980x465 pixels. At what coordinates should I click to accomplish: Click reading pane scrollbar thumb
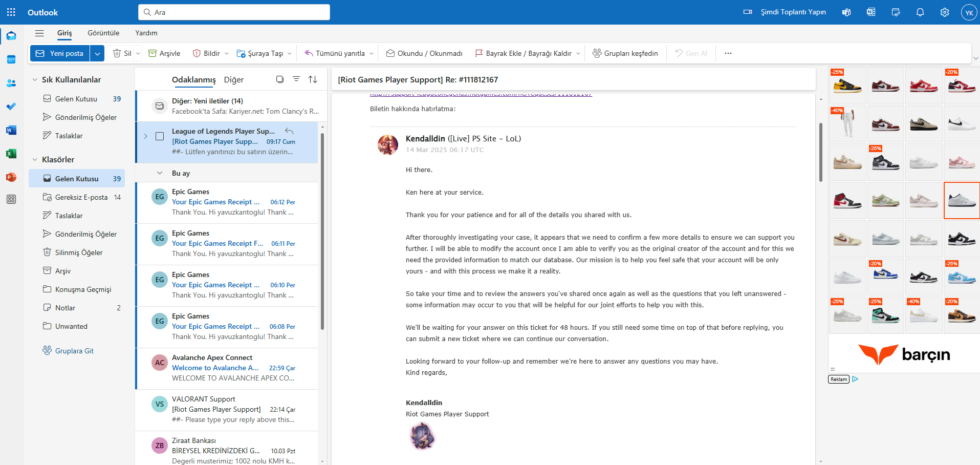(821, 153)
